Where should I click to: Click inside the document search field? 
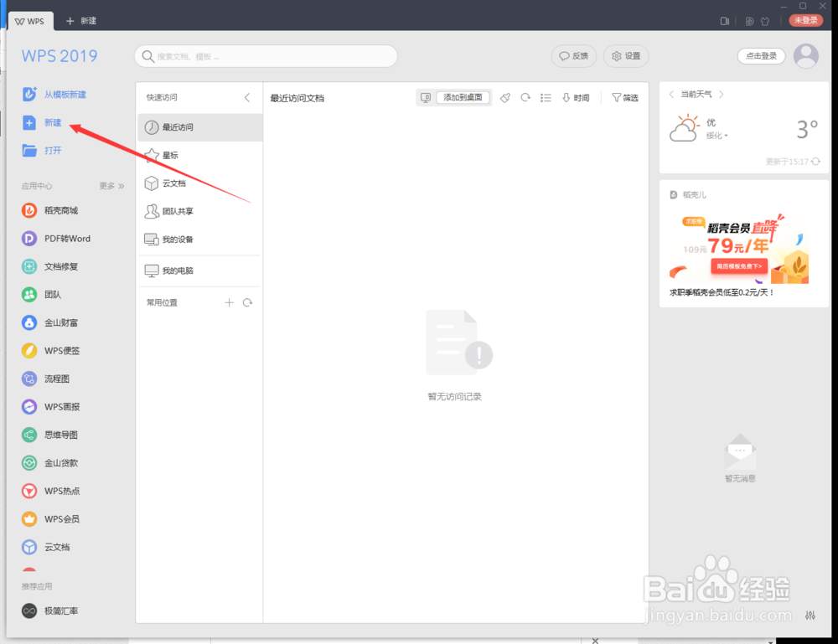[x=266, y=56]
